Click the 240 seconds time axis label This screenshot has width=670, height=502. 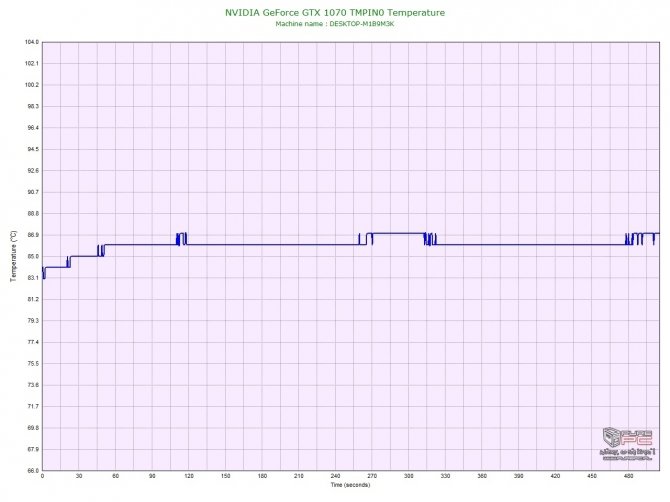335,476
